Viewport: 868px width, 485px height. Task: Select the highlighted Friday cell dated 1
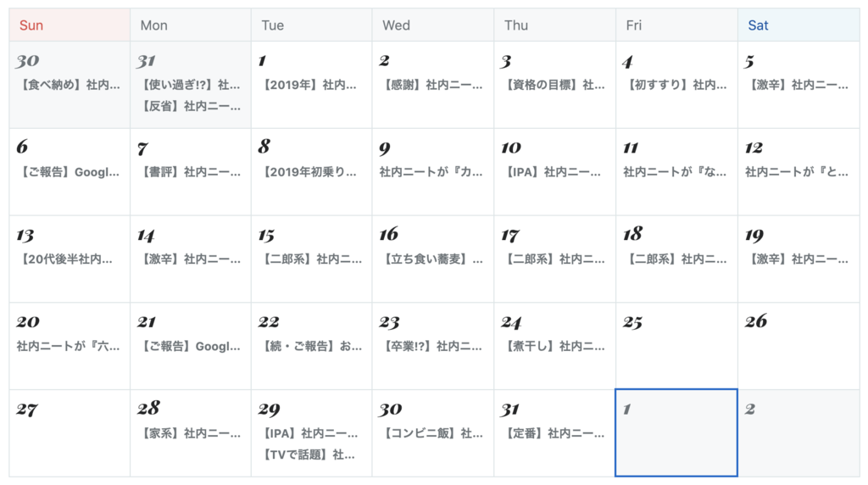[676, 433]
